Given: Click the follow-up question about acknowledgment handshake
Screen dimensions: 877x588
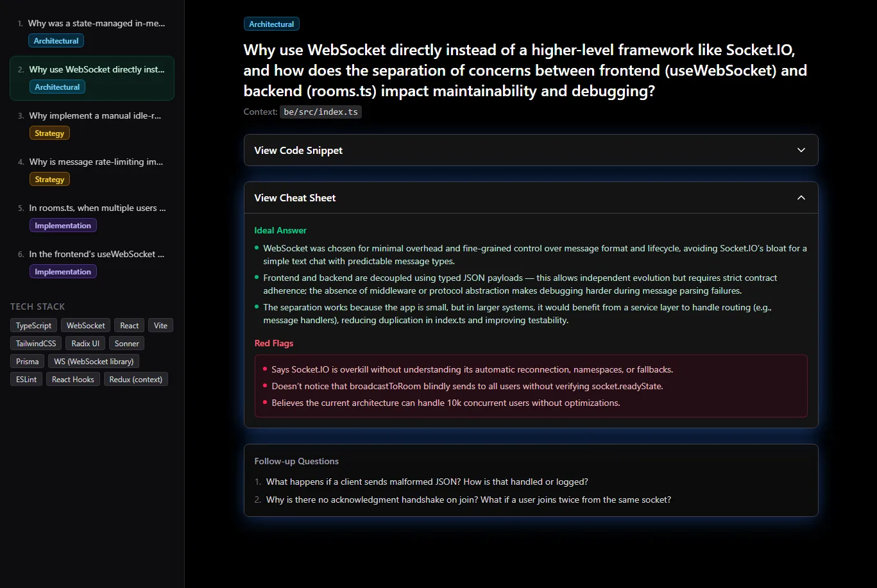Looking at the screenshot, I should point(468,500).
